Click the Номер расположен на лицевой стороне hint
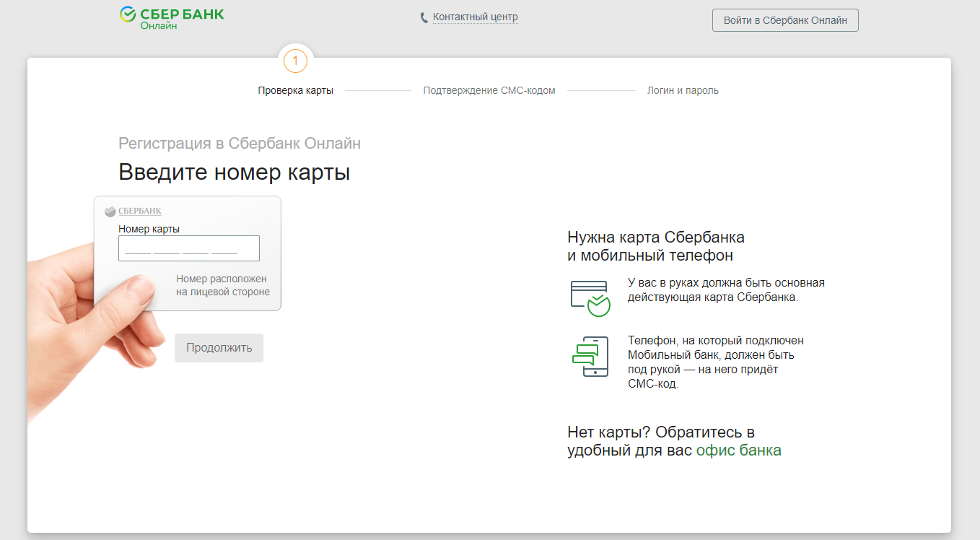 tap(222, 285)
